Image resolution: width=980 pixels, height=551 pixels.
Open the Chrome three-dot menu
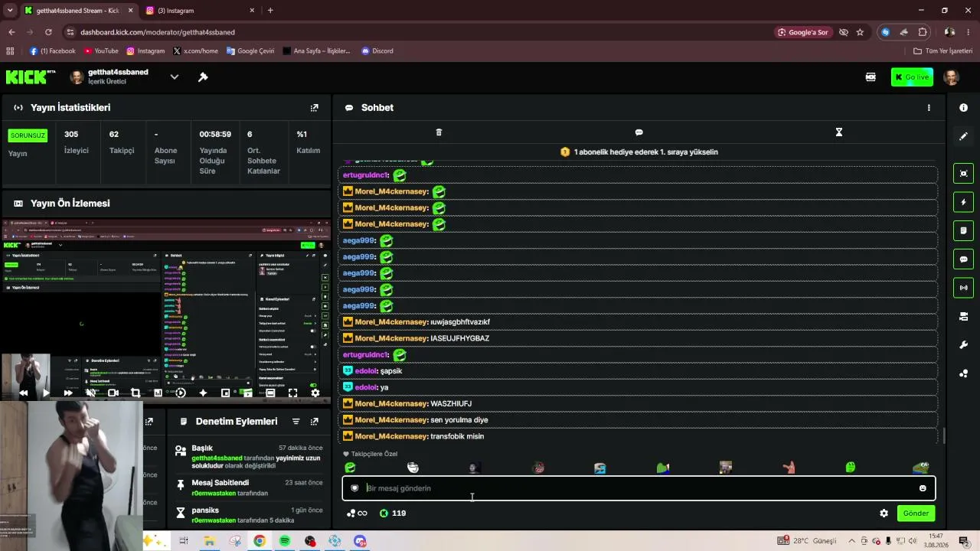[969, 32]
